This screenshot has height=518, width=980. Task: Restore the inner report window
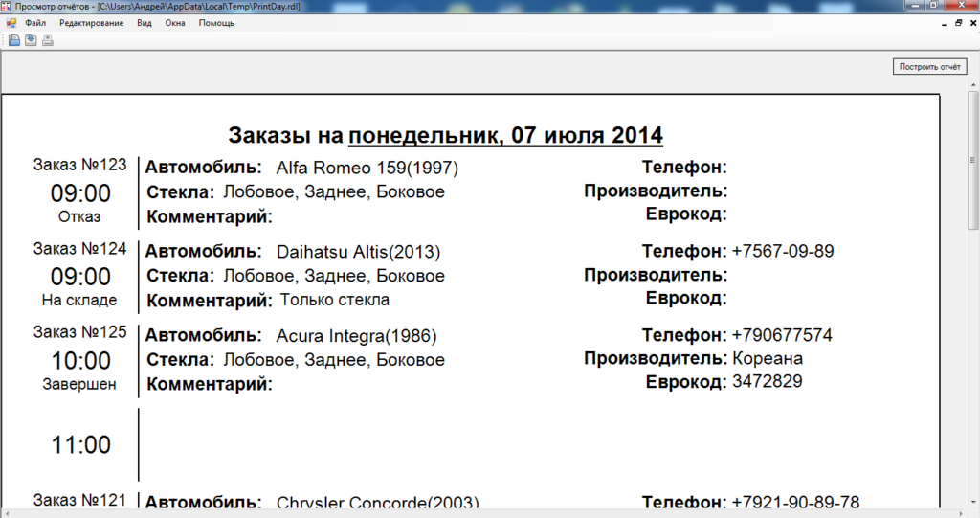click(x=958, y=22)
